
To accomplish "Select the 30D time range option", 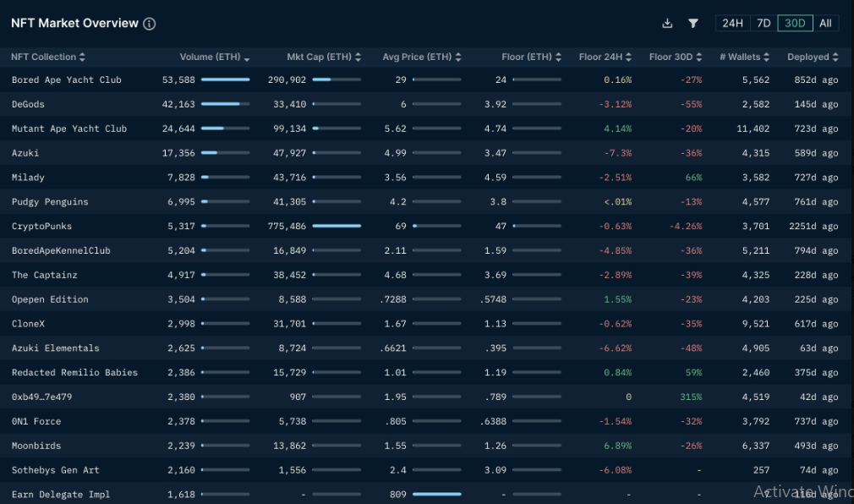I will [795, 23].
